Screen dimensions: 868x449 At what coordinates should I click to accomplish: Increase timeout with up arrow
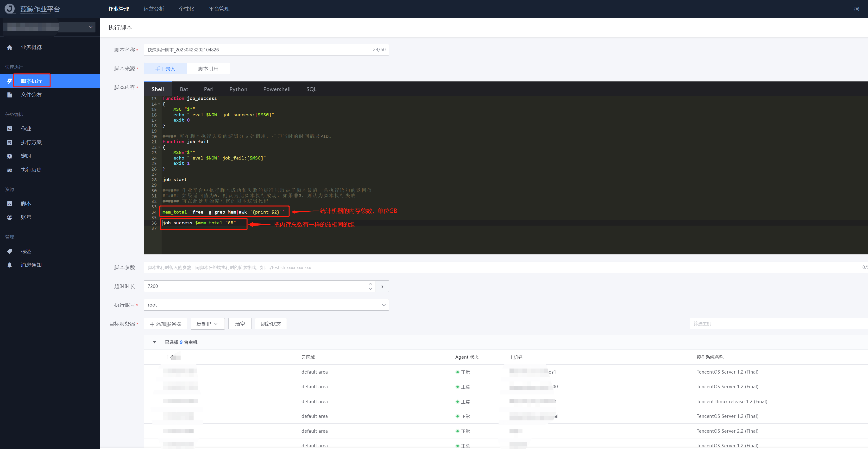coord(370,284)
